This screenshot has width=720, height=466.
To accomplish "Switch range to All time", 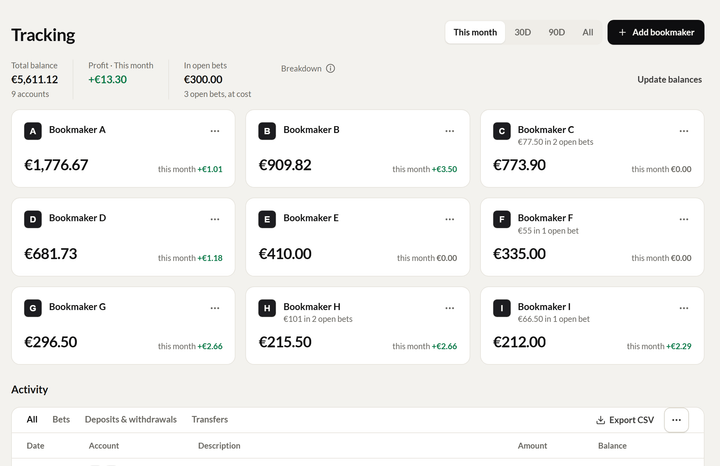I will pos(588,32).
